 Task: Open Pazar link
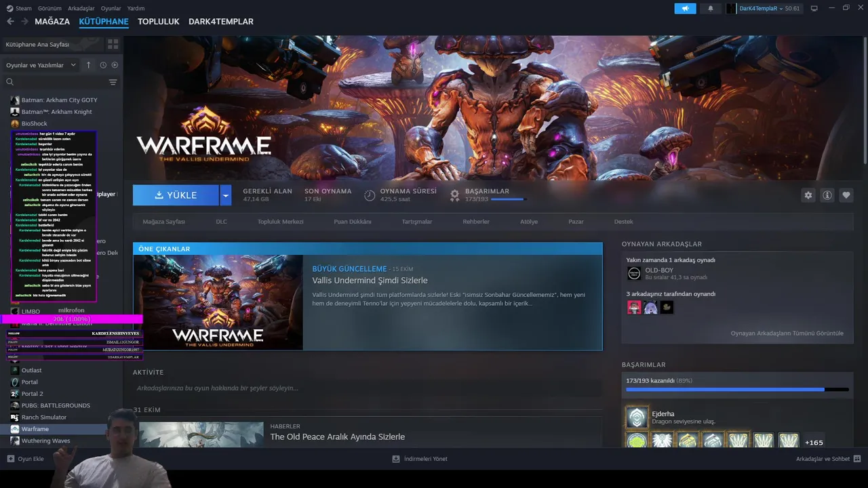coord(576,222)
